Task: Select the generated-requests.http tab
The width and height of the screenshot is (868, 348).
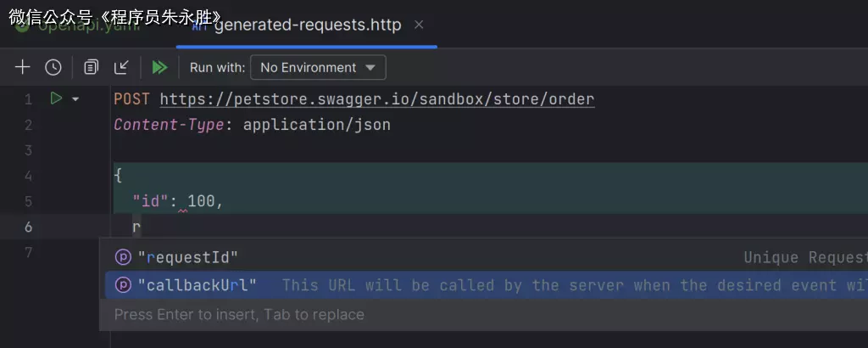Action: point(307,25)
